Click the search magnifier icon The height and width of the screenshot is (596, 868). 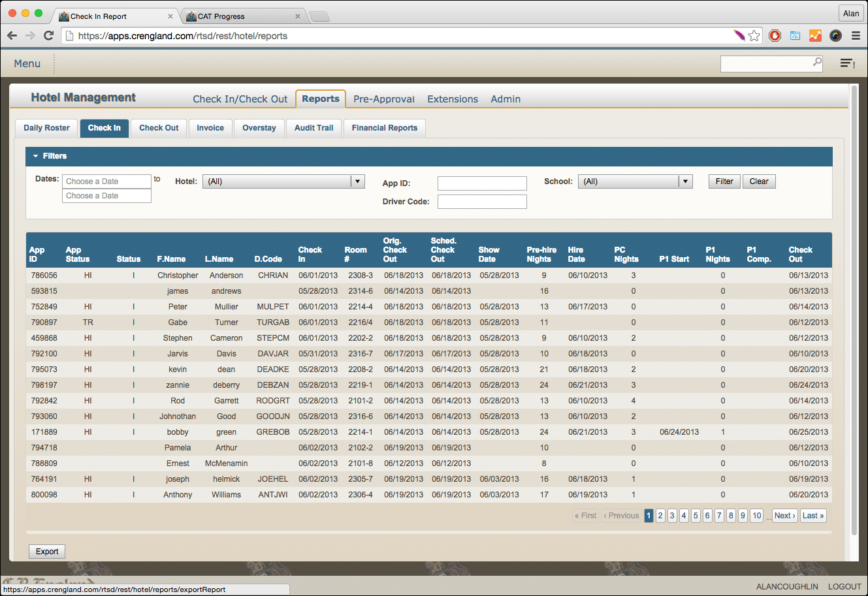click(817, 62)
